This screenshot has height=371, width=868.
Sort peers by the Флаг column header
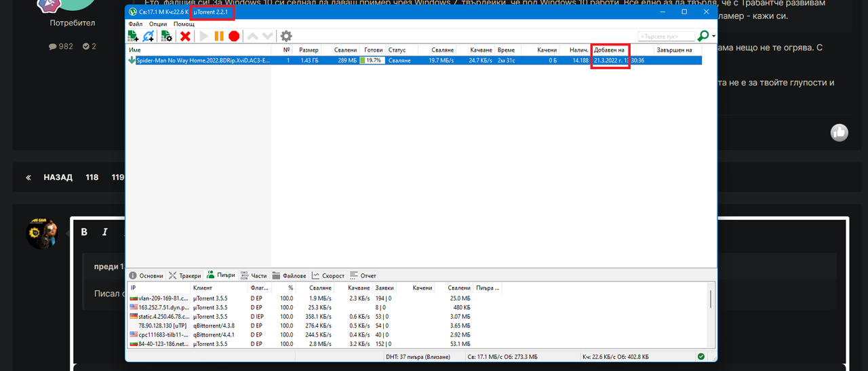point(260,288)
